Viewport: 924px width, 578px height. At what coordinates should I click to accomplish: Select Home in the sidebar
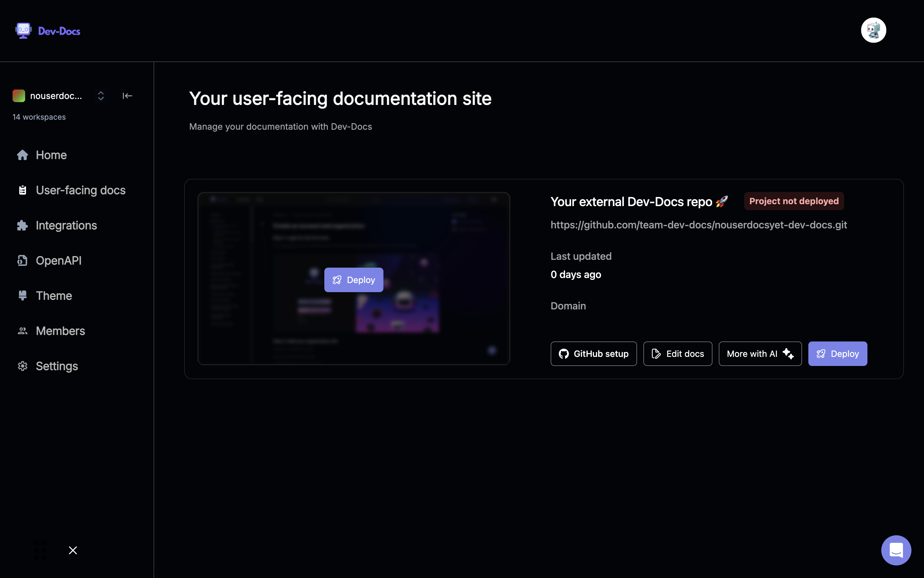(51, 155)
